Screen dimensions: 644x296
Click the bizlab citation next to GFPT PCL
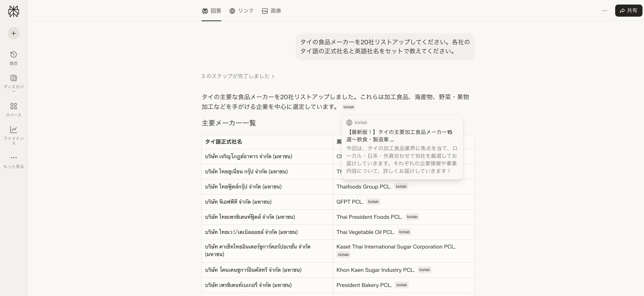[x=373, y=202]
